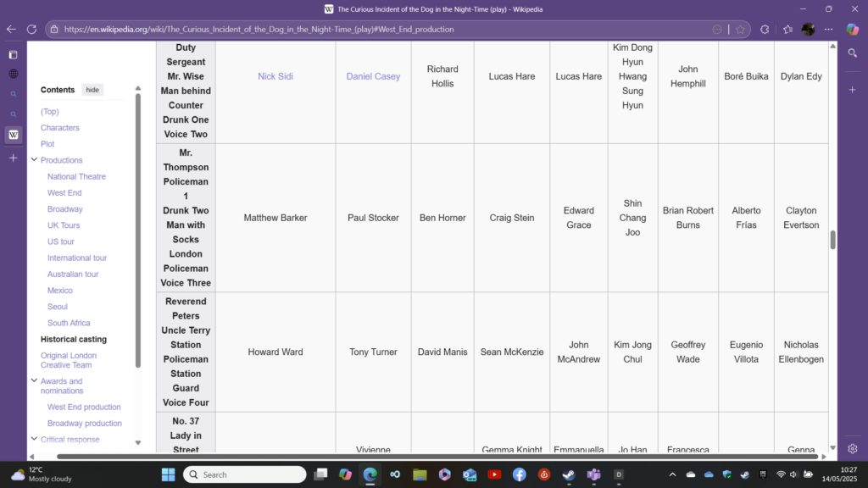
Task: Select the Boré Buika table cell
Action: (746, 76)
